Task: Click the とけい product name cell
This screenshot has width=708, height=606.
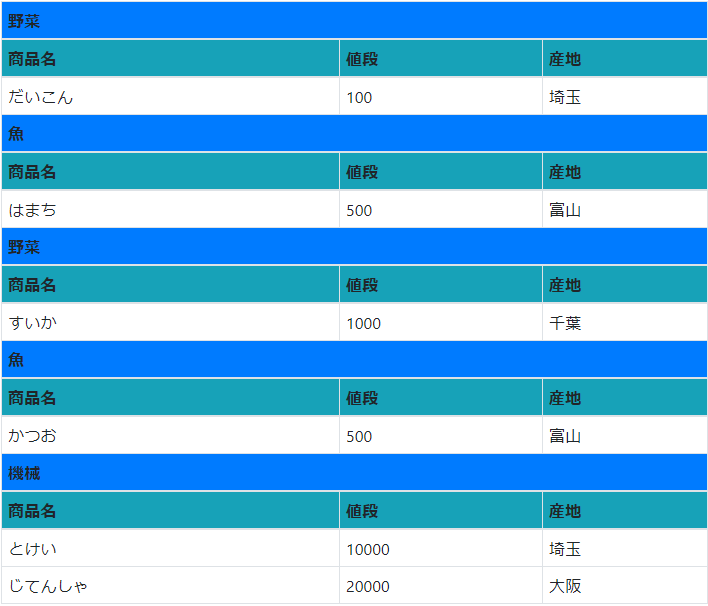Action: pyautogui.click(x=170, y=548)
